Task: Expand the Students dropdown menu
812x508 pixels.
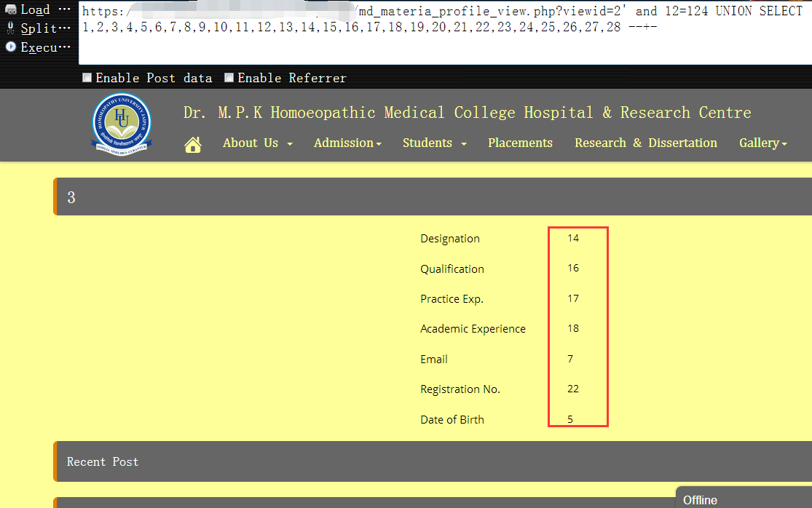Action: coord(435,143)
